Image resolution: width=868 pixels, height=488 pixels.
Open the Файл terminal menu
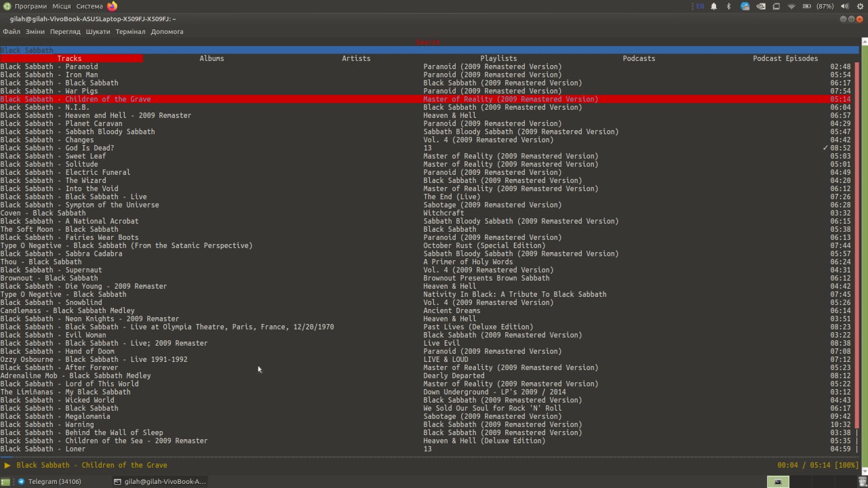[12, 32]
